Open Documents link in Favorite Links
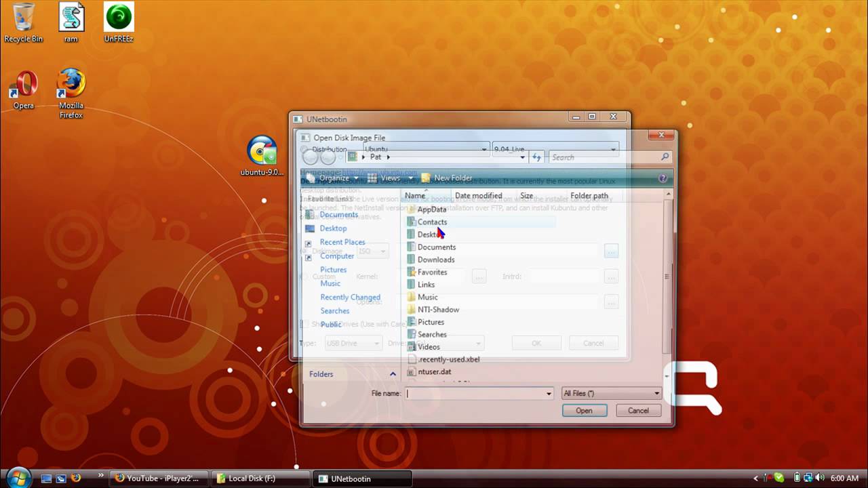Screen dimensions: 868x488 point(339,215)
